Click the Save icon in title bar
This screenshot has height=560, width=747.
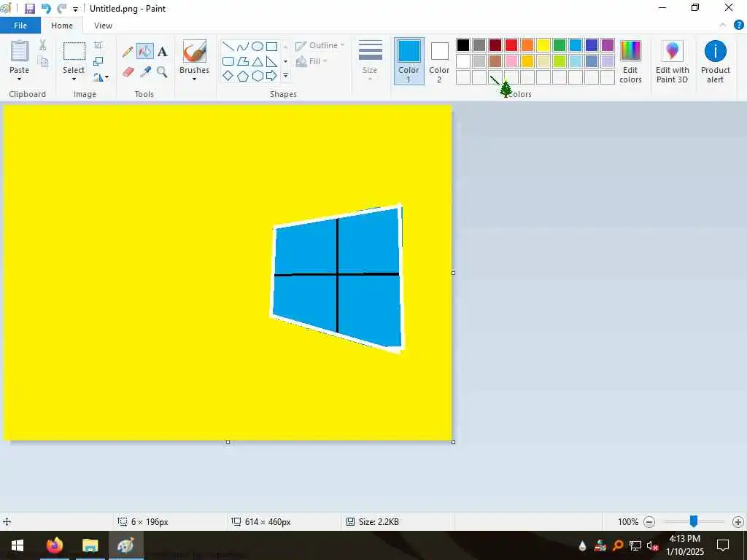tap(29, 9)
